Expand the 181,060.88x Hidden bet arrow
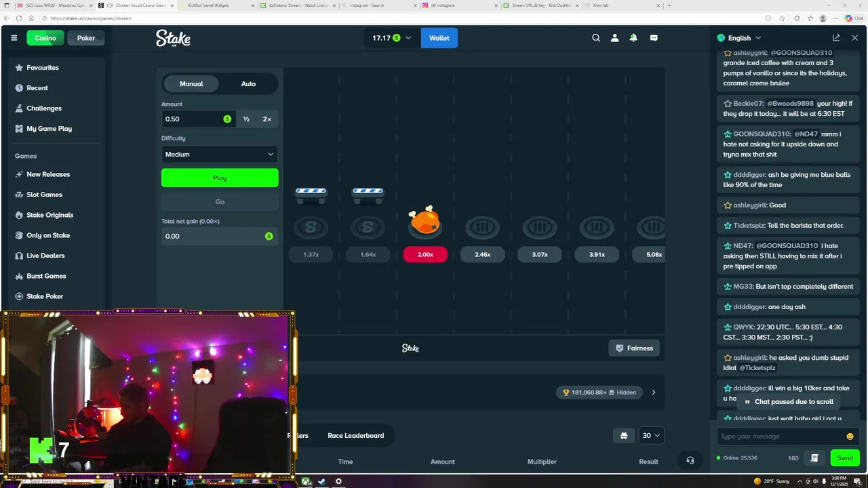This screenshot has height=488, width=868. pos(654,392)
